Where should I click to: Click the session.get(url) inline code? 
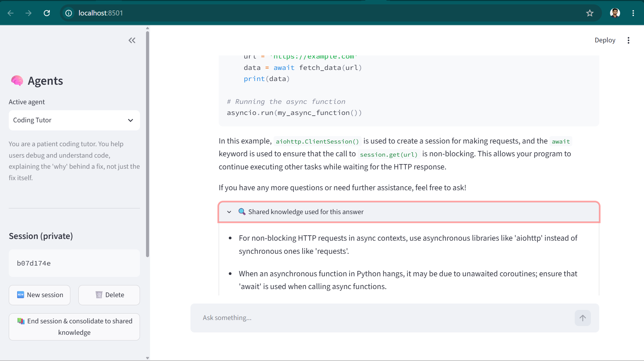pyautogui.click(x=389, y=155)
